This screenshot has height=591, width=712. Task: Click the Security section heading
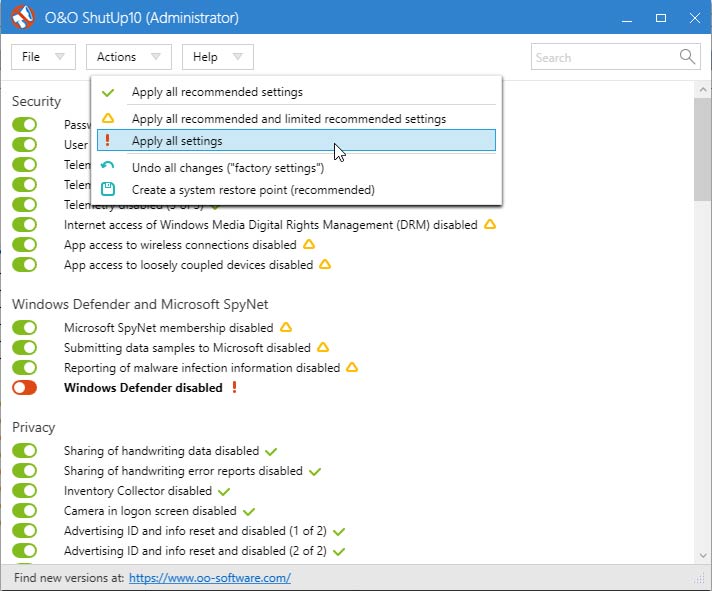point(36,101)
